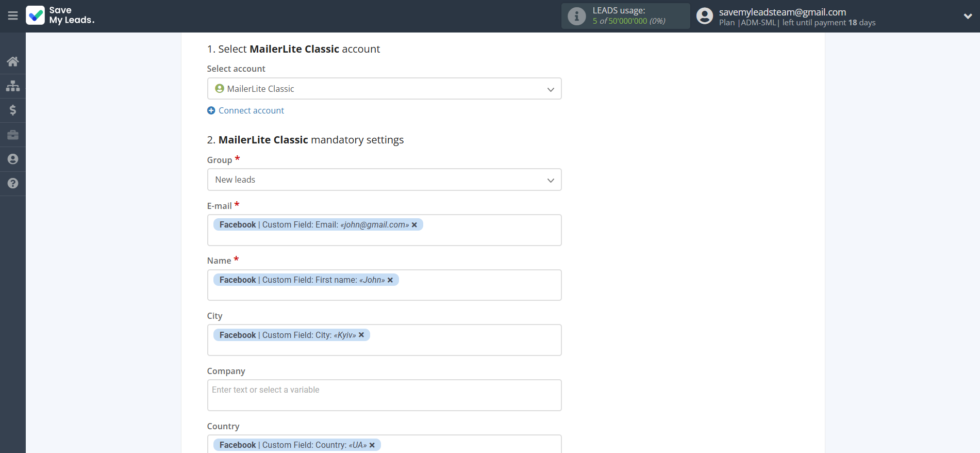Viewport: 980px width, 453px height.
Task: Open the connections sitemap icon
Action: pos(13,86)
